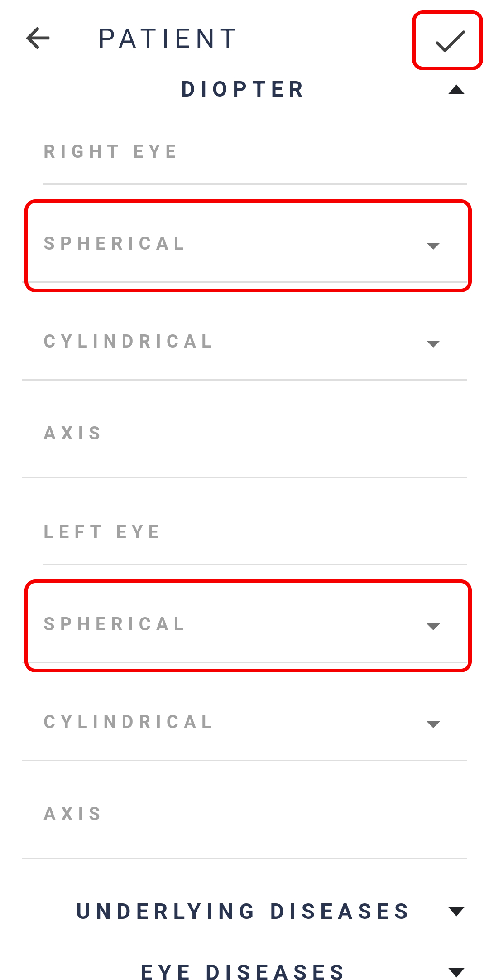Click the Right Eye Spherical dropdown arrow
Screen dimensions: 489x980
(433, 246)
